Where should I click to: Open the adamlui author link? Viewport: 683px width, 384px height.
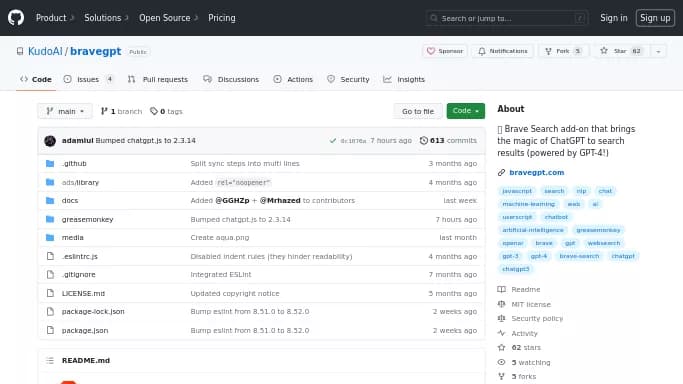(x=78, y=141)
